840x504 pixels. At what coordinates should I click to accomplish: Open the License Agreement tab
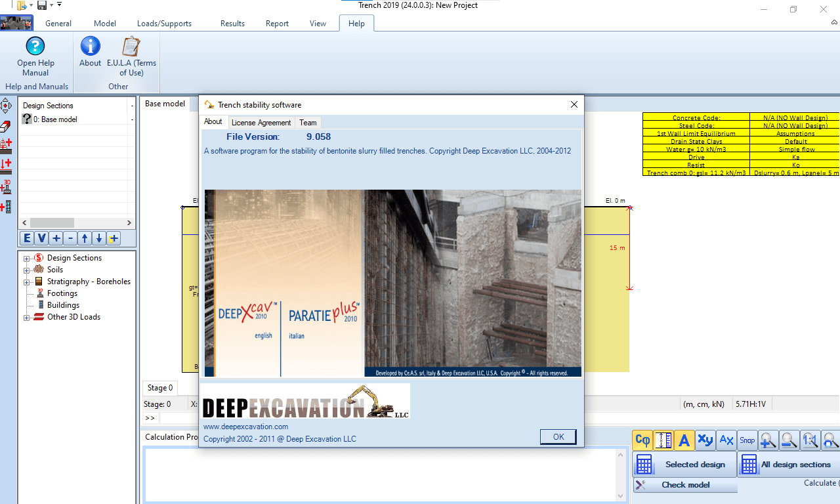[x=261, y=123]
